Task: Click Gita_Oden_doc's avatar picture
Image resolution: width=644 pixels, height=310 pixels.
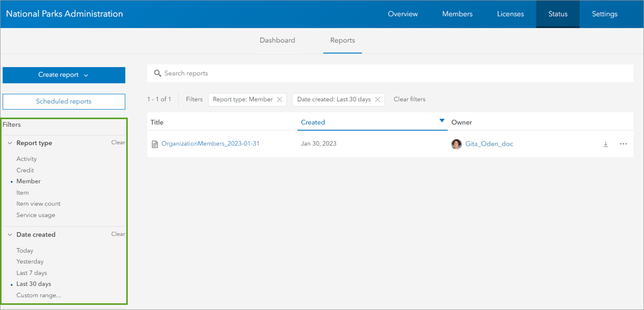Action: tap(457, 144)
